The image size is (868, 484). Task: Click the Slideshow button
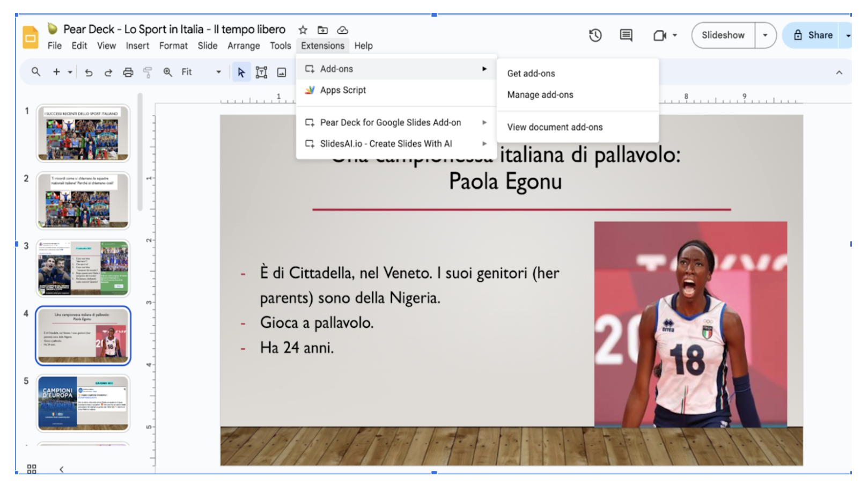(x=723, y=35)
